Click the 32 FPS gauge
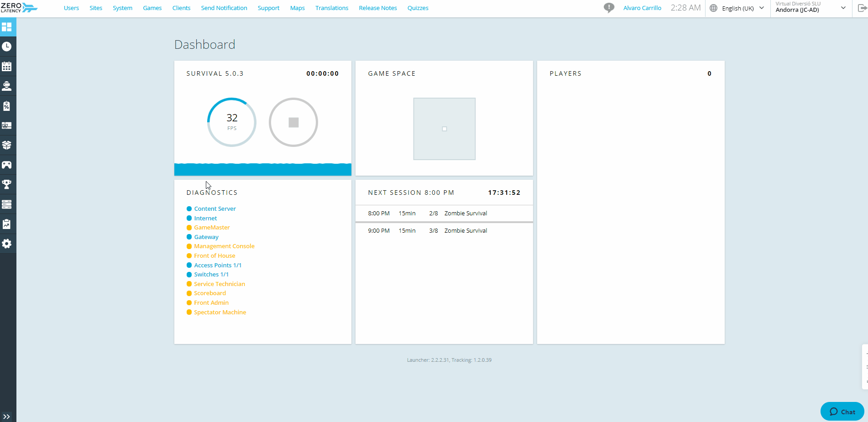Image resolution: width=868 pixels, height=422 pixels. (232, 122)
